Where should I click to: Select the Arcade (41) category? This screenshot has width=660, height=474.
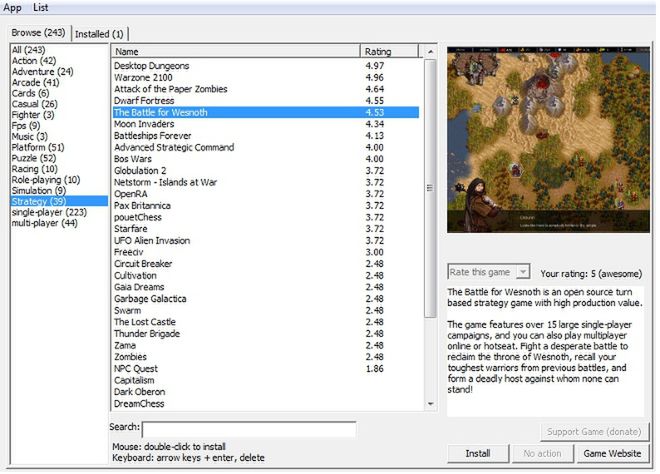click(x=35, y=83)
